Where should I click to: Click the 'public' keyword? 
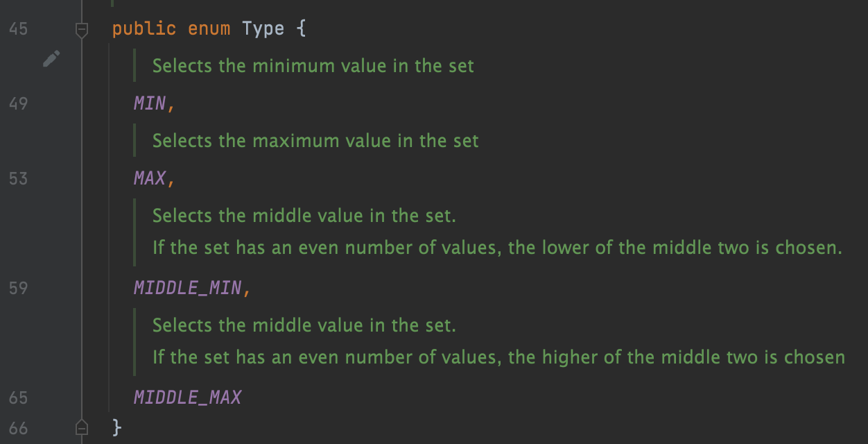[144, 29]
